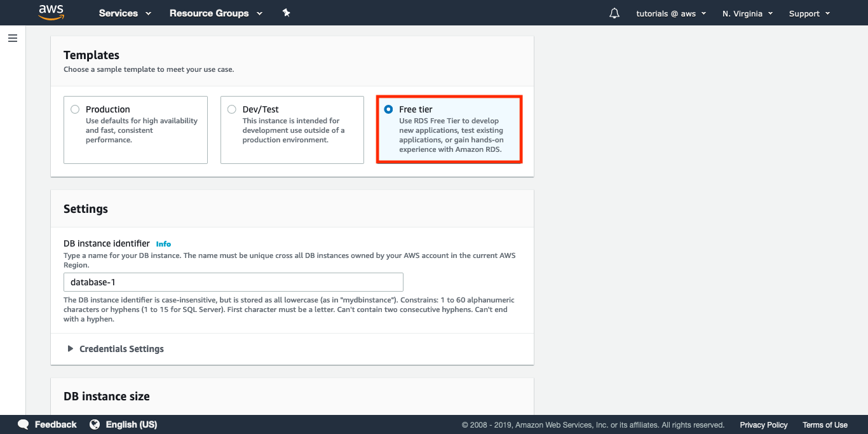The width and height of the screenshot is (868, 434).
Task: Open the notifications bell
Action: (614, 13)
